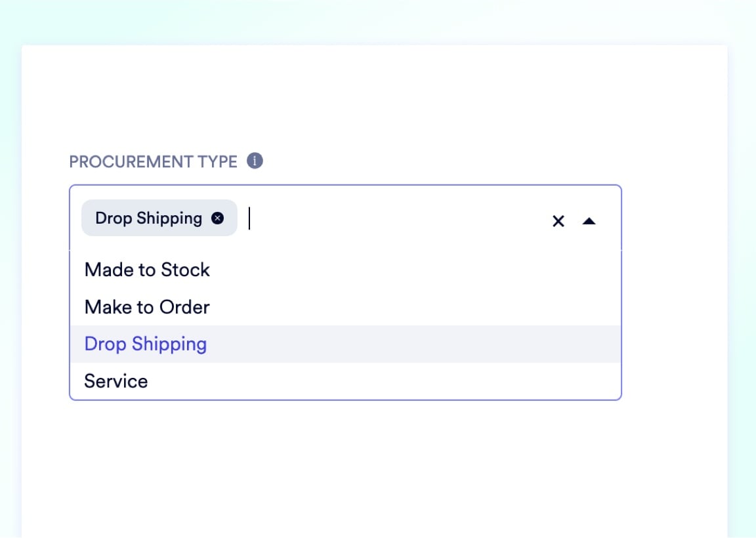Toggle Make to Order in the list
756x538 pixels.
(x=148, y=307)
